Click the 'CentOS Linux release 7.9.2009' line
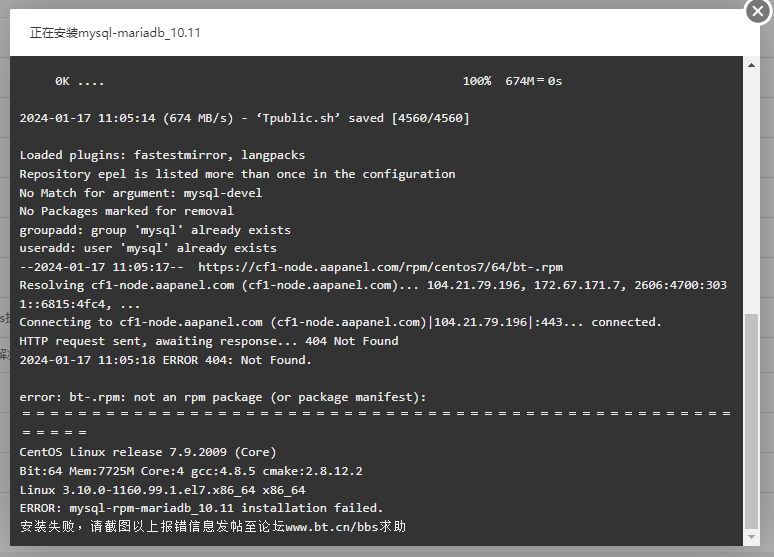The width and height of the screenshot is (774, 557). [x=148, y=452]
